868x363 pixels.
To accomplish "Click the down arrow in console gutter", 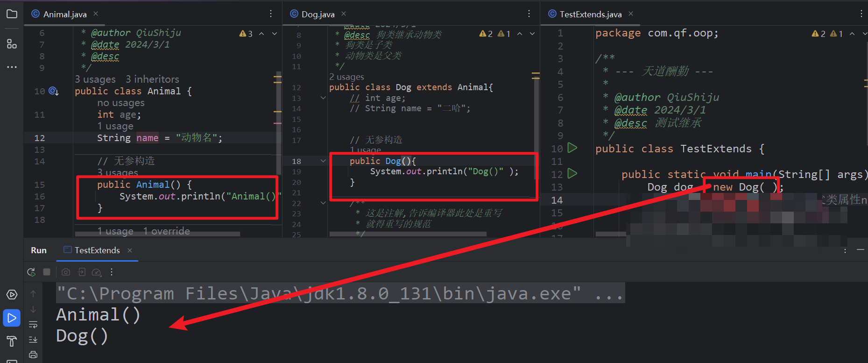I will pyautogui.click(x=33, y=309).
